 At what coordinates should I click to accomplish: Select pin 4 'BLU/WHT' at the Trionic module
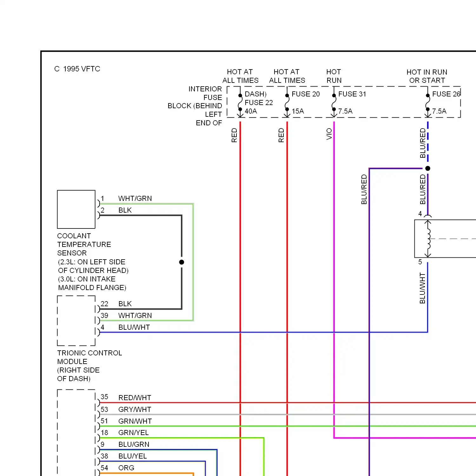click(134, 327)
